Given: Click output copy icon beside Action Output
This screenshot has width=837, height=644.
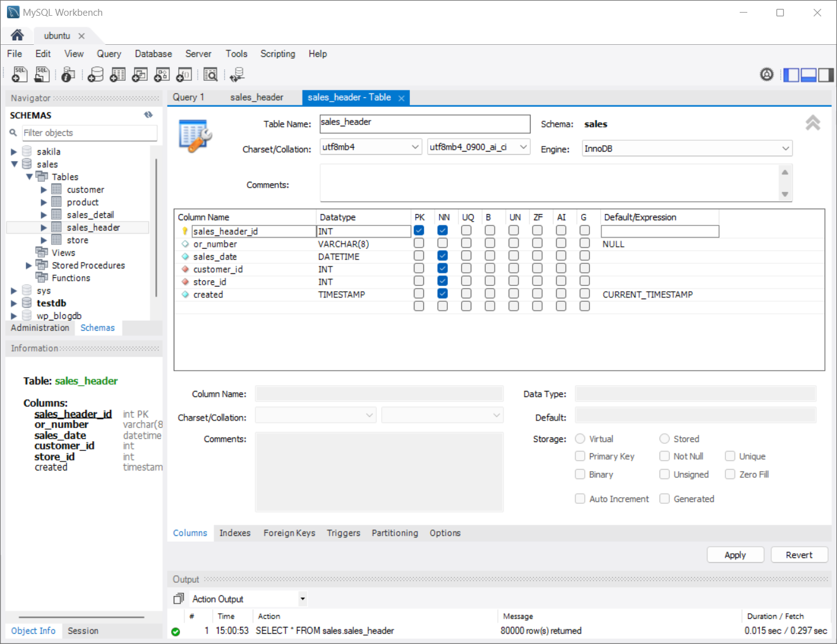Looking at the screenshot, I should pos(179,599).
